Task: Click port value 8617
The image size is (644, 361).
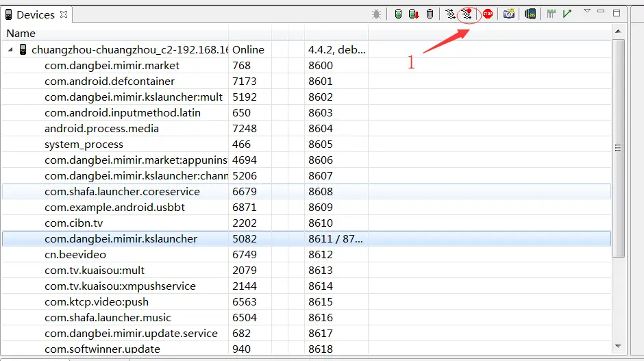Action: point(321,333)
